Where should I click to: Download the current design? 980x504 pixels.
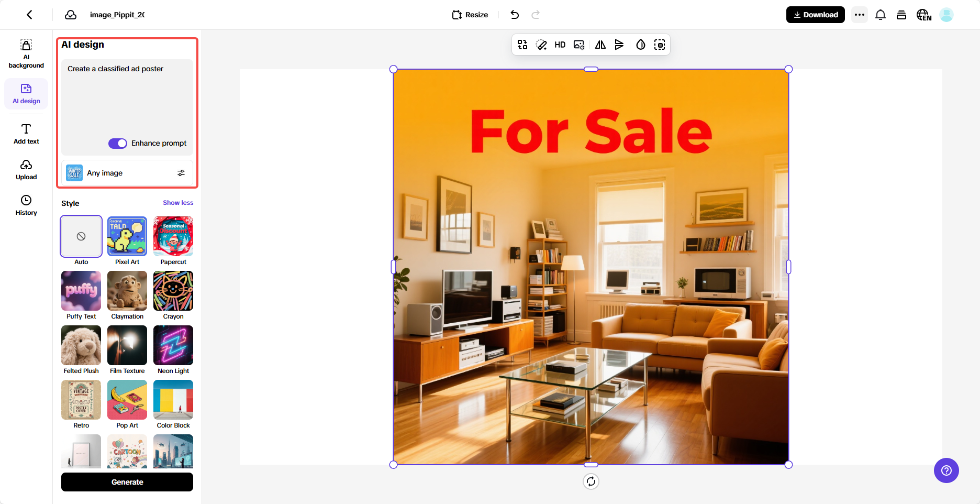[x=815, y=15]
